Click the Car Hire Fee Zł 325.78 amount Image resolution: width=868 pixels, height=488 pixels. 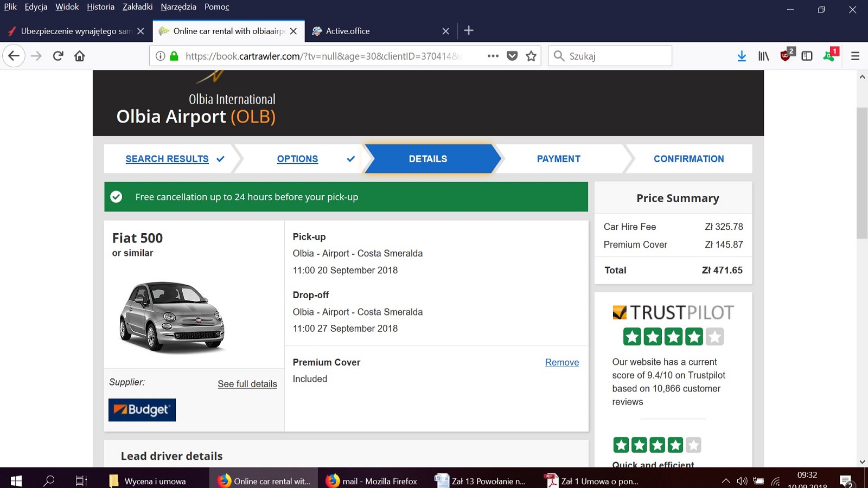[x=724, y=227]
